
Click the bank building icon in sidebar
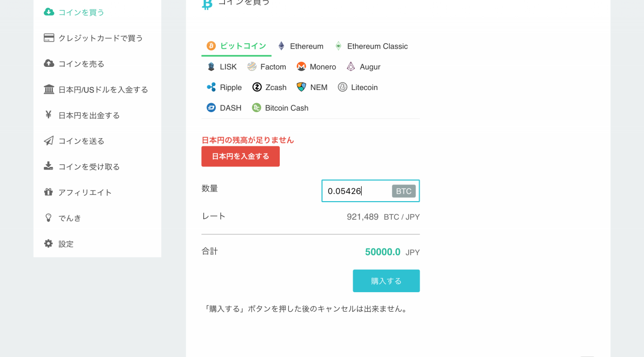[49, 90]
